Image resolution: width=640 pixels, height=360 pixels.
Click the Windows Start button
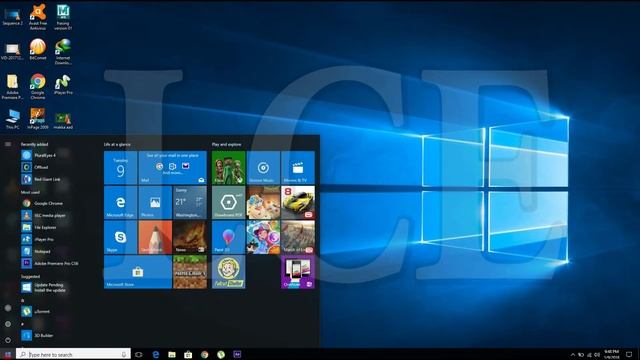(8, 354)
